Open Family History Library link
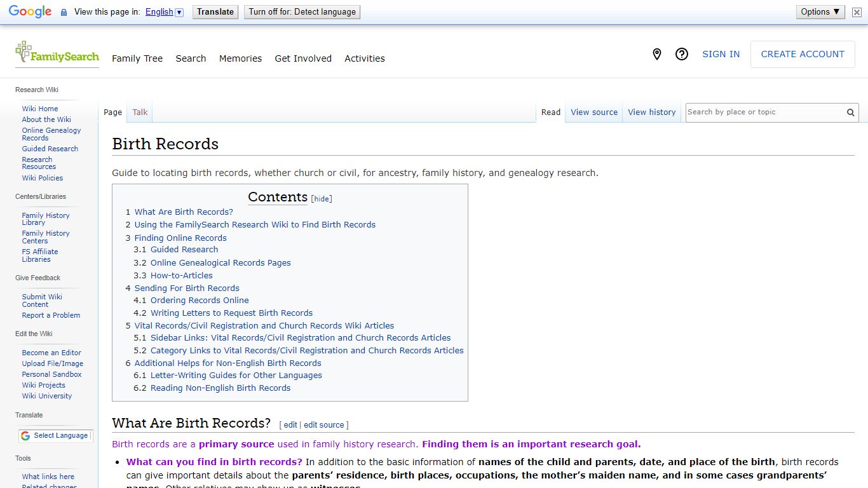The height and width of the screenshot is (488, 868). (x=46, y=219)
